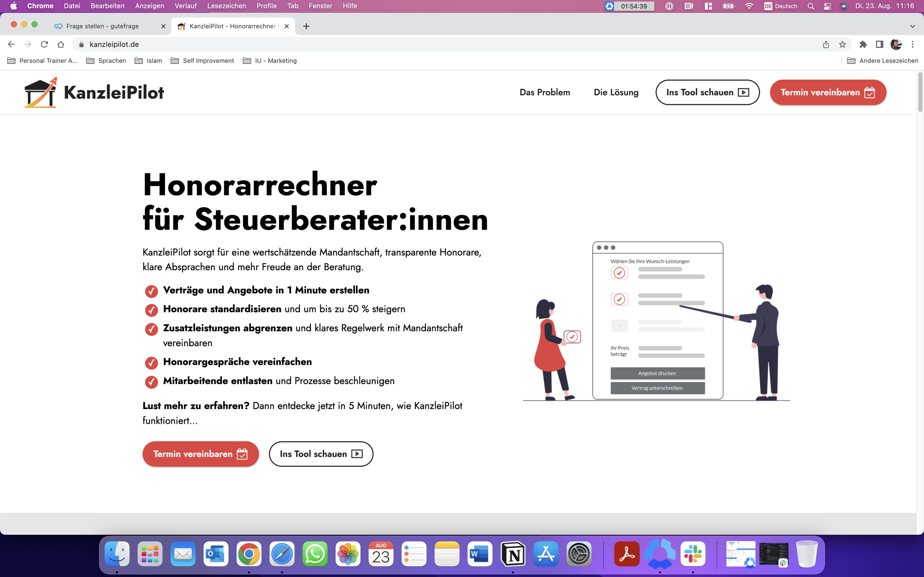Open Slack from the Dock
This screenshot has width=924, height=577.
[694, 554]
